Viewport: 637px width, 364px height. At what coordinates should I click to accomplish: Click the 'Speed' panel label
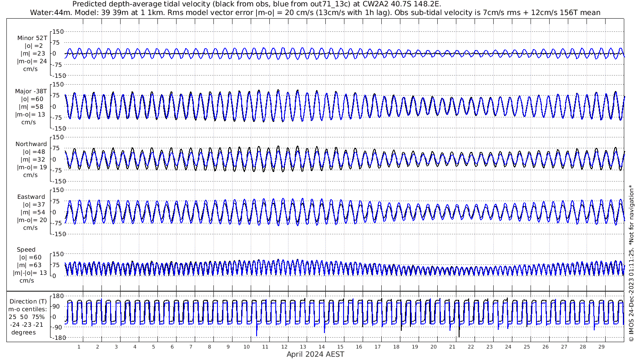coord(26,249)
